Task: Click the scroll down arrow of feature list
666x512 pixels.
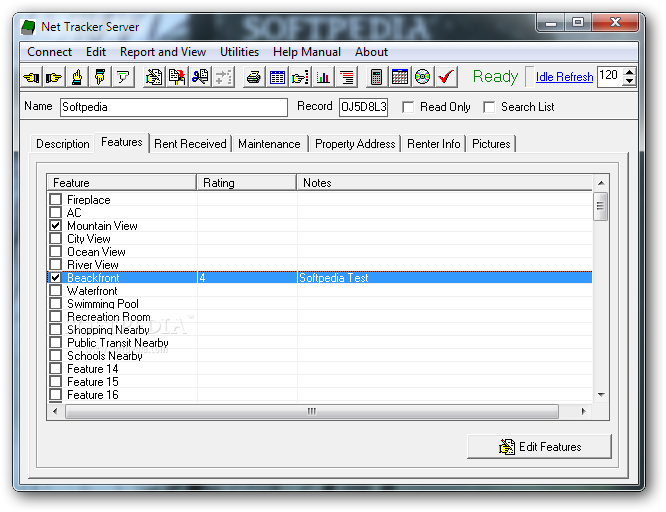Action: [601, 395]
